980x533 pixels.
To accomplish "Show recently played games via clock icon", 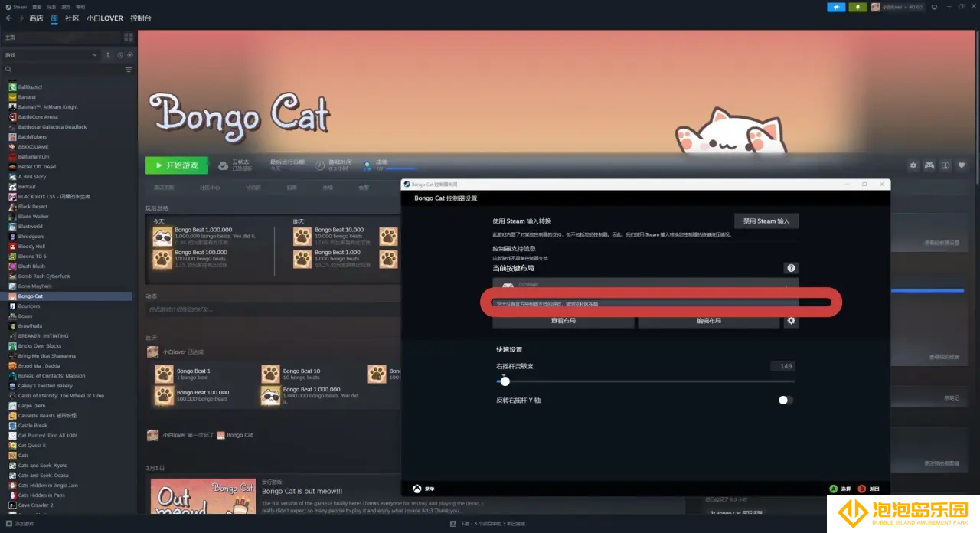I will click(120, 55).
